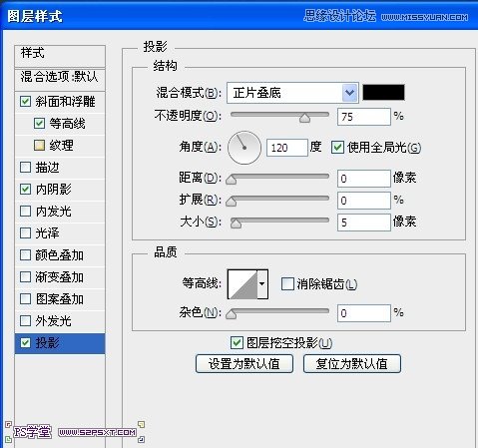Screen dimensions: 478x448
Task: Uncheck the 等高线 sub-option checkbox
Action: click(x=39, y=124)
